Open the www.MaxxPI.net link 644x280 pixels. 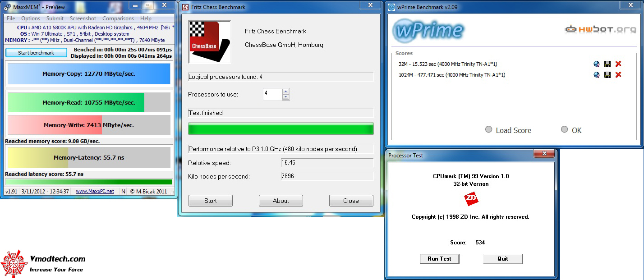coord(95,192)
